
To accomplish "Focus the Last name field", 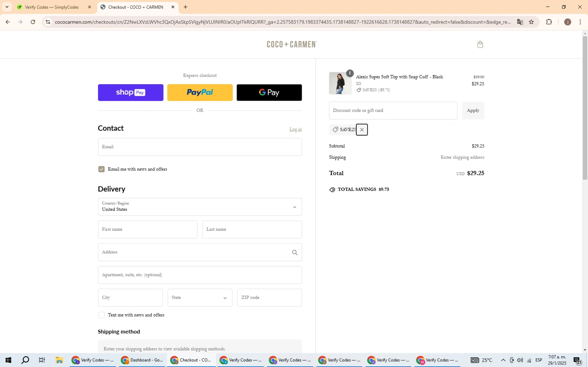I will point(252,230).
